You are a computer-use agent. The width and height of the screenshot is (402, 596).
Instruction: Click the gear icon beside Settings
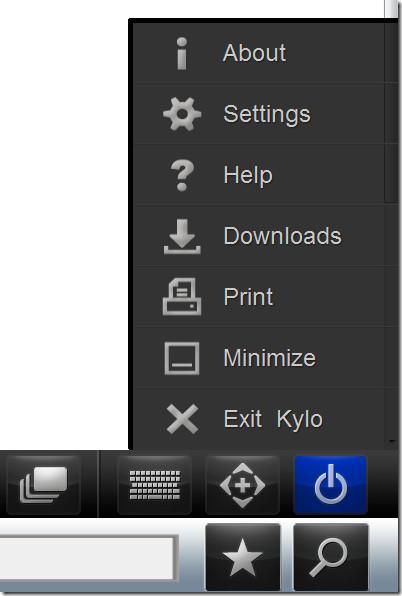click(x=182, y=114)
